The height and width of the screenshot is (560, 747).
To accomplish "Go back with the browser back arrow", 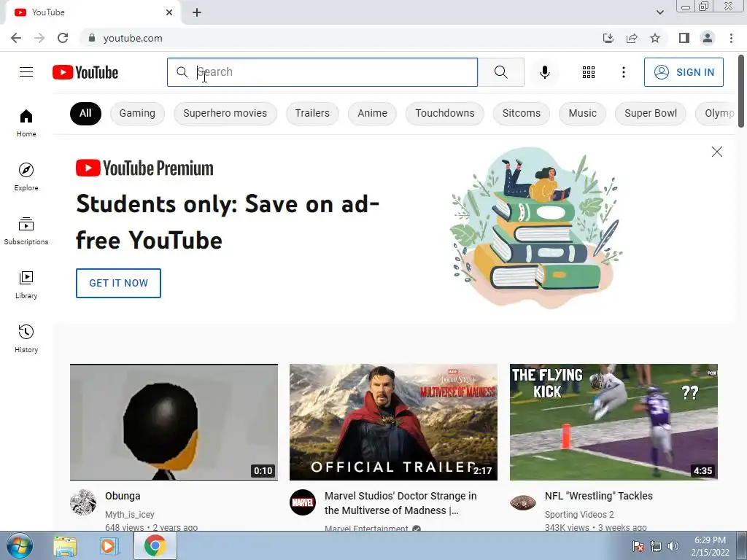I will [x=16, y=38].
